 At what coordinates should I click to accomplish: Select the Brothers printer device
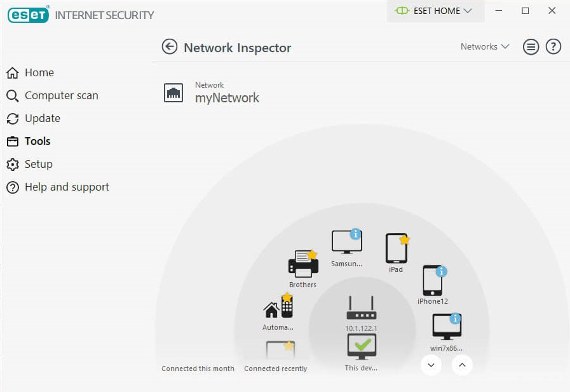click(303, 264)
